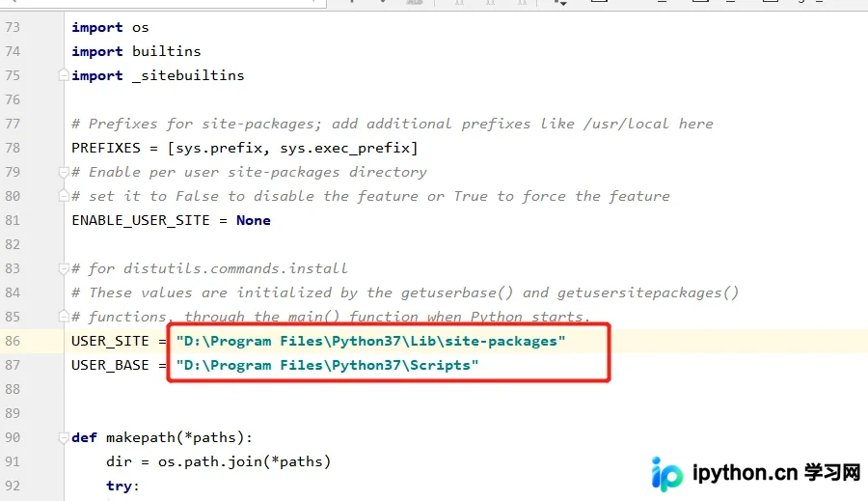Click "sys.exec_prefix" inside the PREFIXES list
The image size is (868, 501).
[345, 149]
